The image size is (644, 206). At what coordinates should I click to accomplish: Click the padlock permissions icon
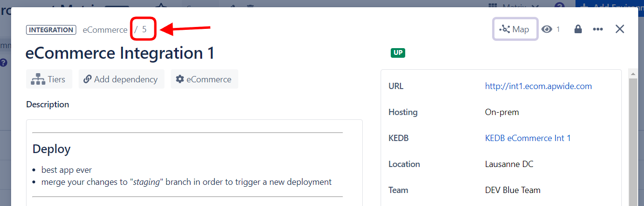coord(577,29)
